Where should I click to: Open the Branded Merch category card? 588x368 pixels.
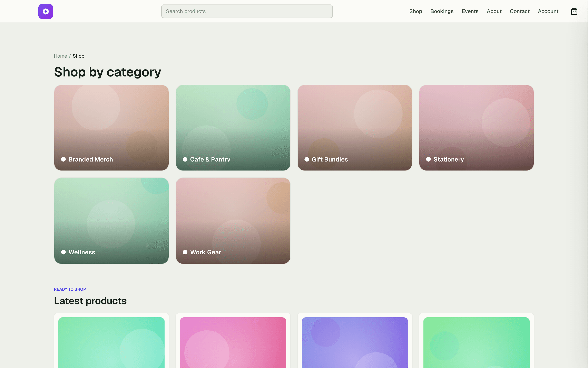(111, 128)
